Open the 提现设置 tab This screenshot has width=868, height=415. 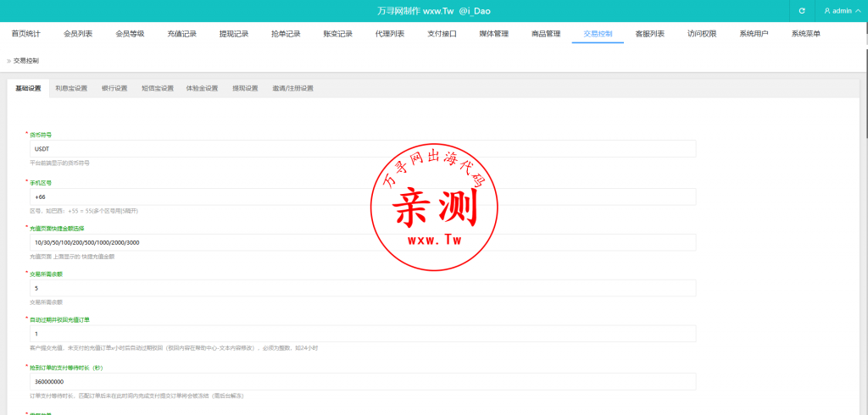pos(245,89)
